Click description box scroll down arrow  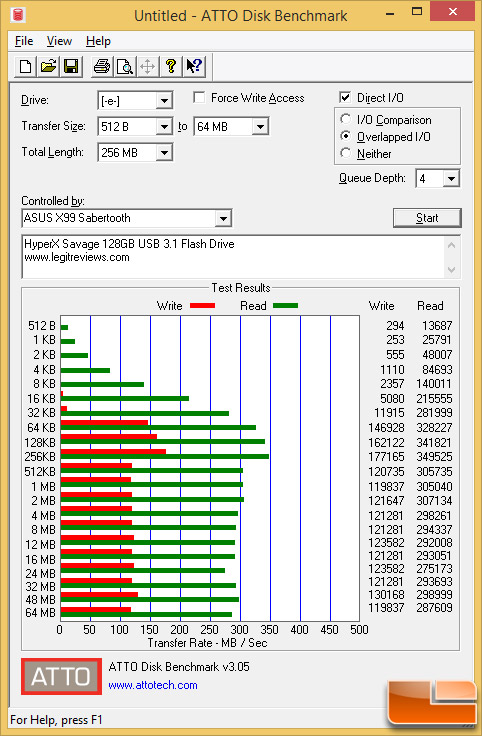point(451,269)
